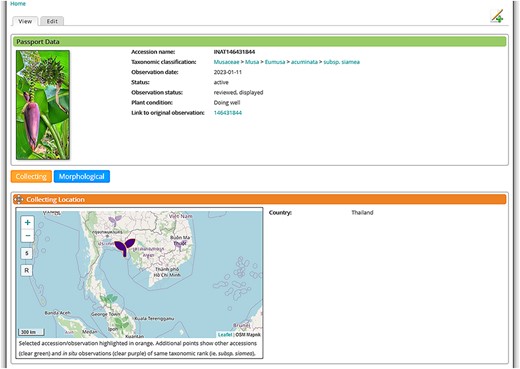Enlarge the banana flower photo thumbnail
The height and width of the screenshot is (369, 520).
click(x=43, y=105)
